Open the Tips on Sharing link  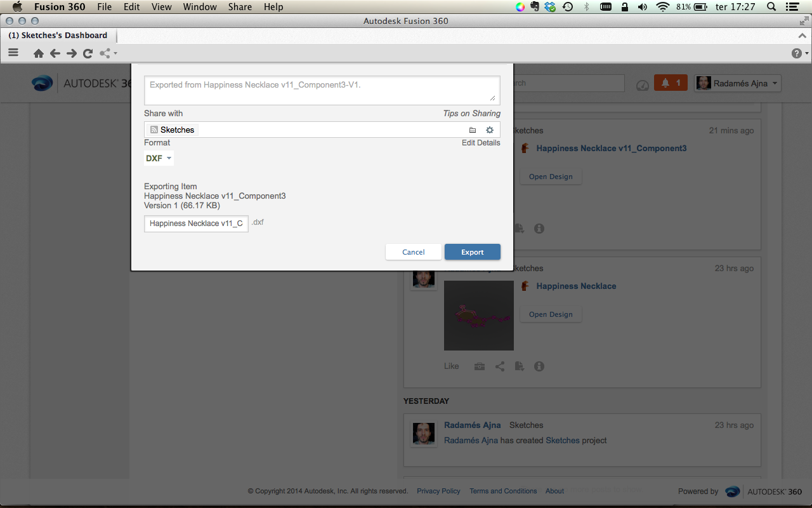[472, 113]
